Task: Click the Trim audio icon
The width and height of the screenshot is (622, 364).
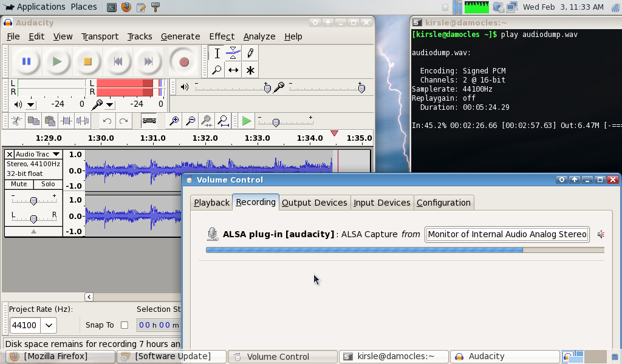Action: (x=66, y=121)
